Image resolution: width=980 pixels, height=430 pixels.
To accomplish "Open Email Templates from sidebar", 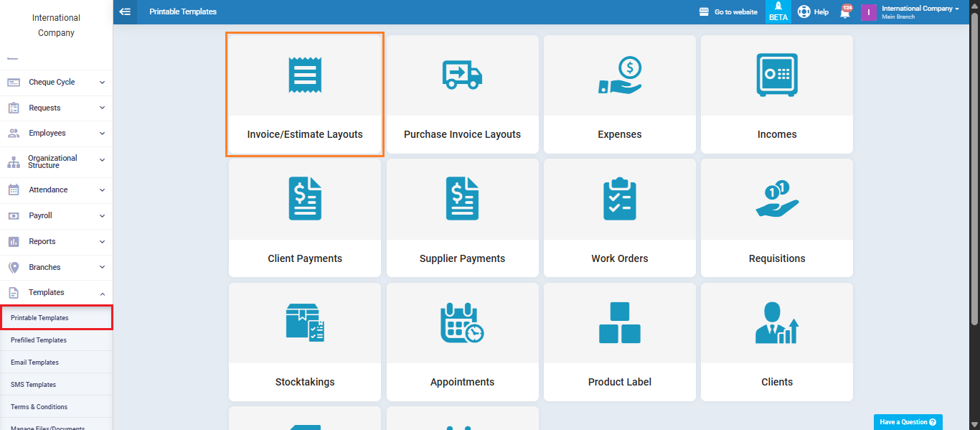I will 34,363.
